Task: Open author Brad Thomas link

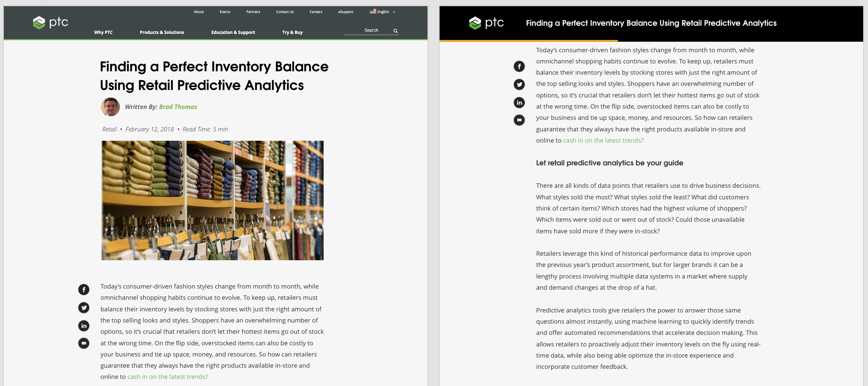Action: tap(178, 107)
